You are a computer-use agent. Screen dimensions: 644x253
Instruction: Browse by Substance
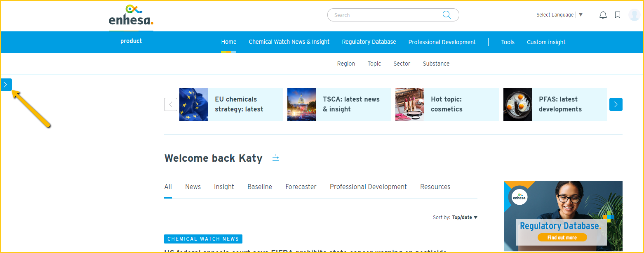coord(436,64)
